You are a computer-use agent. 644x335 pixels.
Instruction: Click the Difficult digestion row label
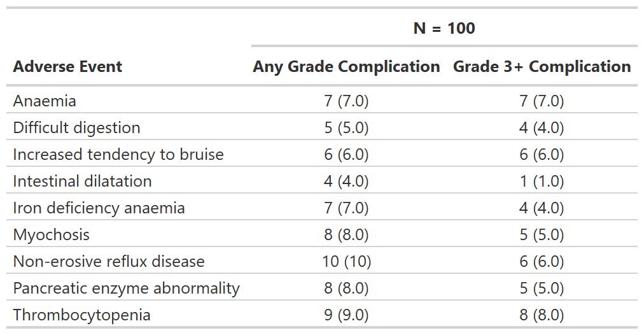(76, 127)
